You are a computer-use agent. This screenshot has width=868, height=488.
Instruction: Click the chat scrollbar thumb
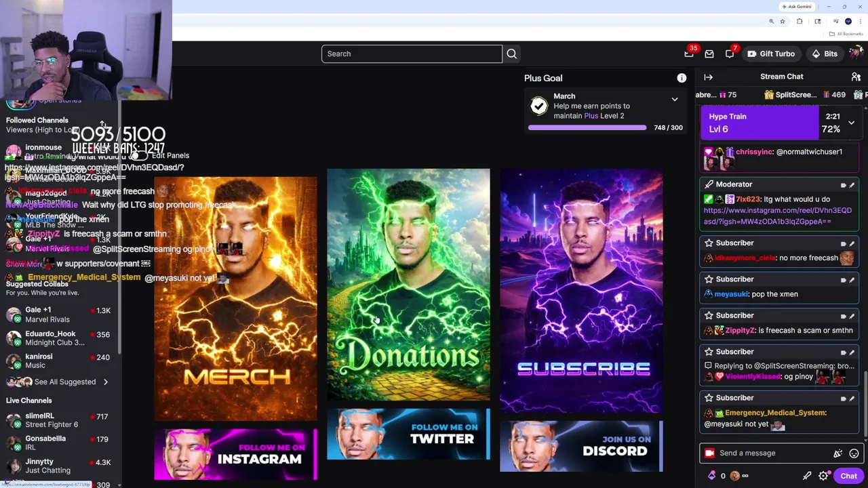(865, 405)
